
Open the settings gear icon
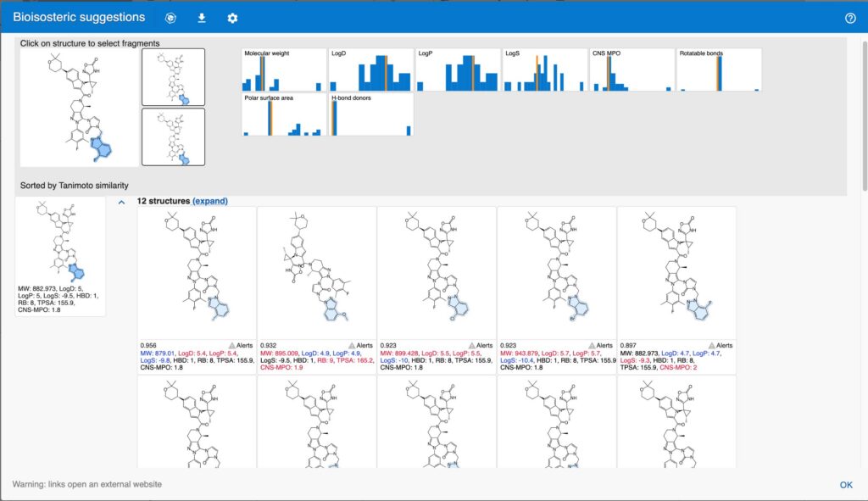click(x=231, y=17)
